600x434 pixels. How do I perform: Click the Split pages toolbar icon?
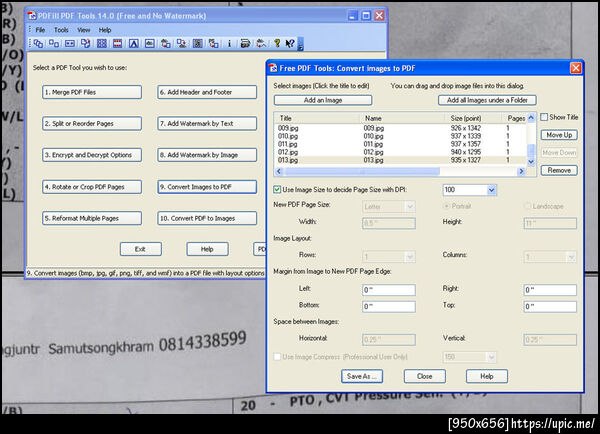pos(54,44)
